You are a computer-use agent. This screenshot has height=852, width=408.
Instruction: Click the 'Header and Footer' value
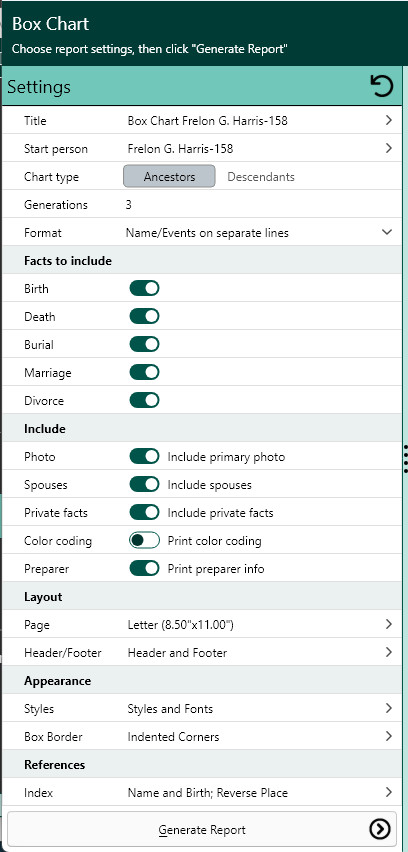177,653
